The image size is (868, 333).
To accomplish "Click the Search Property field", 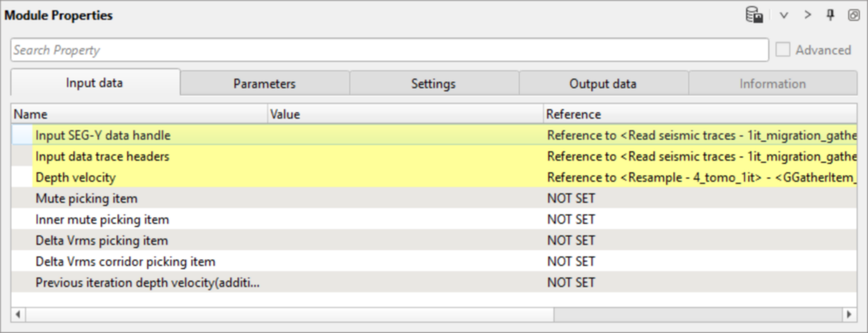I will pos(389,50).
